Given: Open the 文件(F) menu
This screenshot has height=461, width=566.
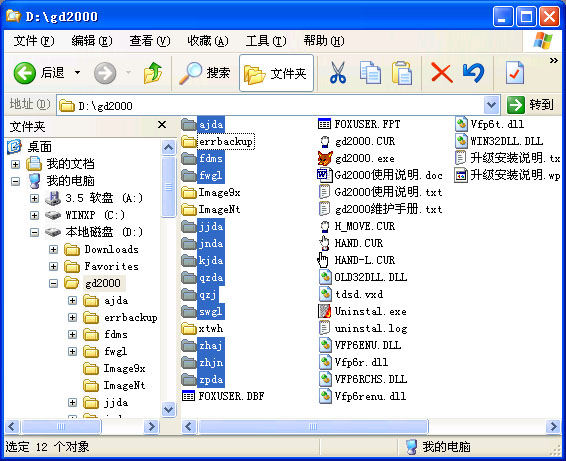Looking at the screenshot, I should 34,41.
